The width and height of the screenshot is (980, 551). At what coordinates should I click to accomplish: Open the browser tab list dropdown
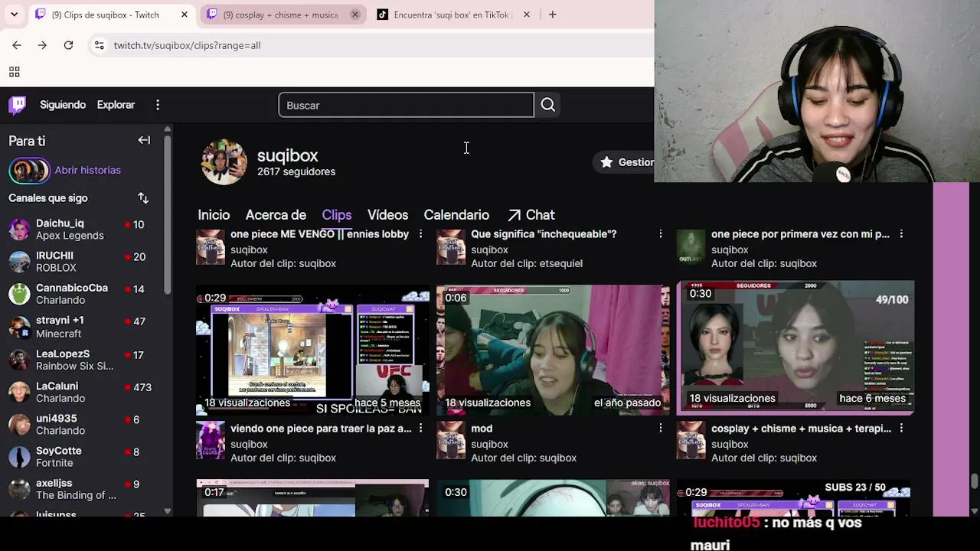point(14,15)
